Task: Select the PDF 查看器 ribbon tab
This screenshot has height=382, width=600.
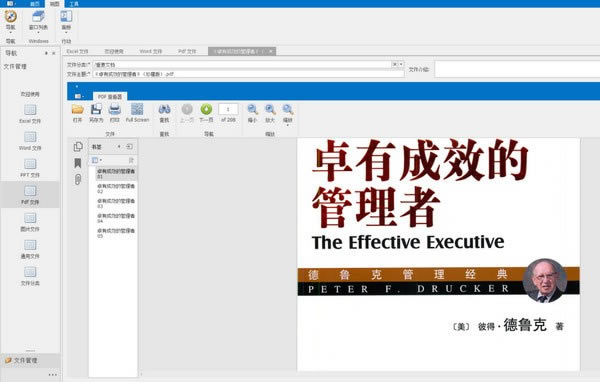Action: [110, 97]
